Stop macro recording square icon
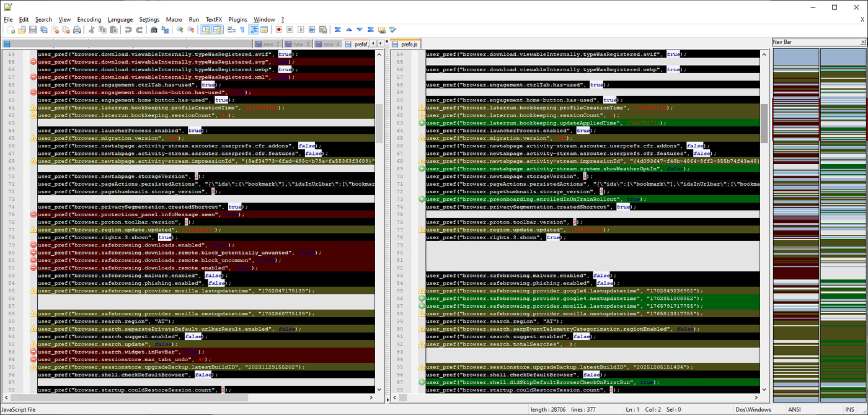The width and height of the screenshot is (868, 415). pyautogui.click(x=290, y=30)
